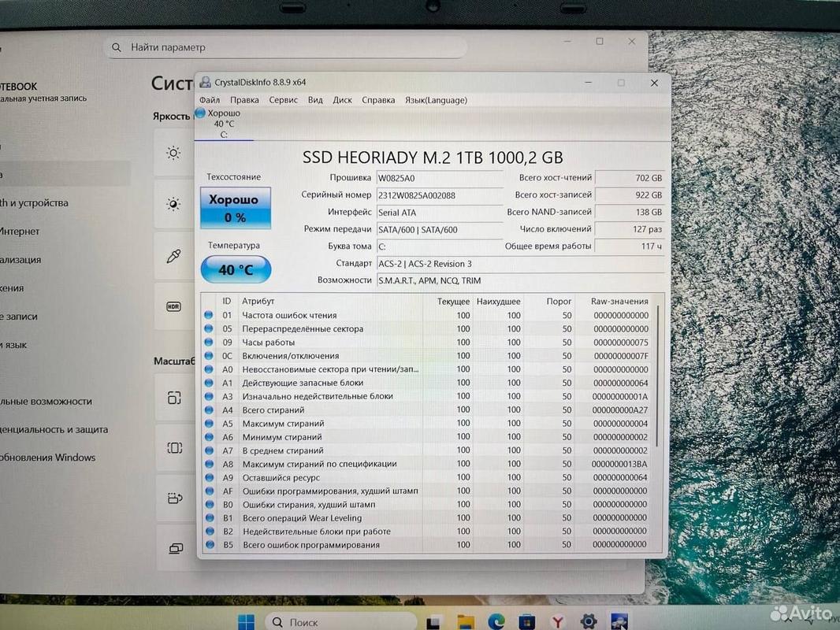Open File Explorer from the taskbar
This screenshot has height=630, width=840.
tap(466, 622)
